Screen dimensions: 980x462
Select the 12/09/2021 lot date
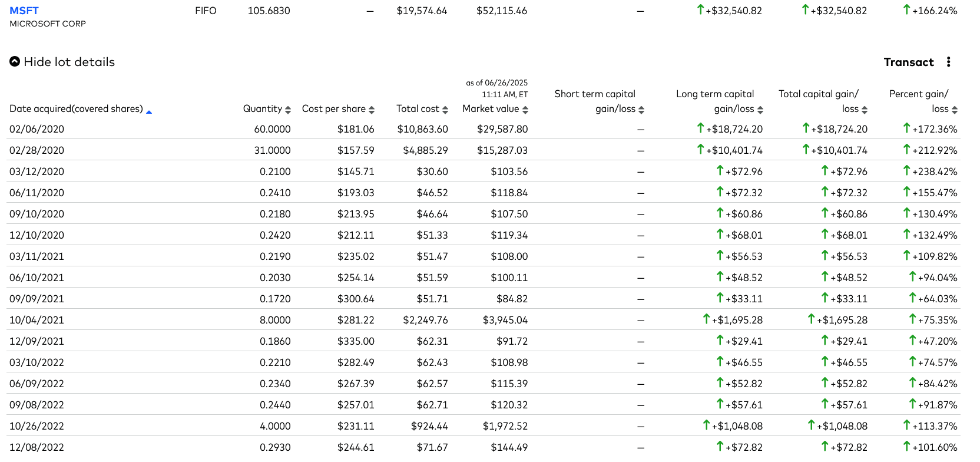point(37,341)
